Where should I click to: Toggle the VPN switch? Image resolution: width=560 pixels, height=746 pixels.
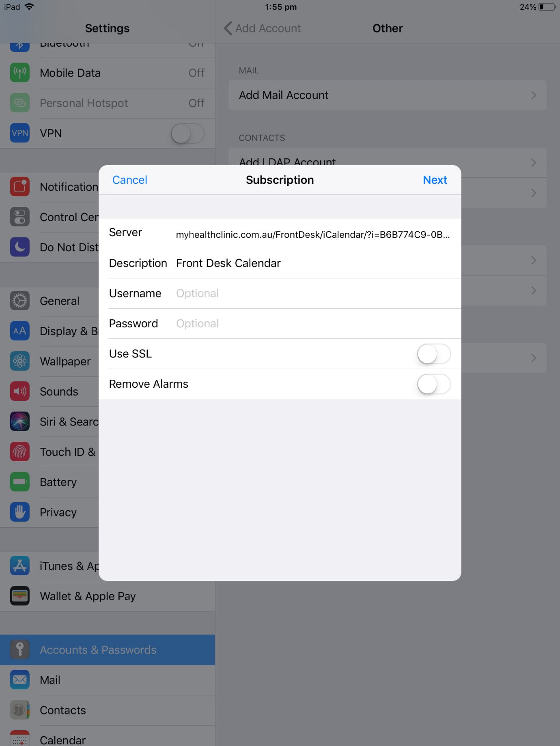click(x=187, y=133)
